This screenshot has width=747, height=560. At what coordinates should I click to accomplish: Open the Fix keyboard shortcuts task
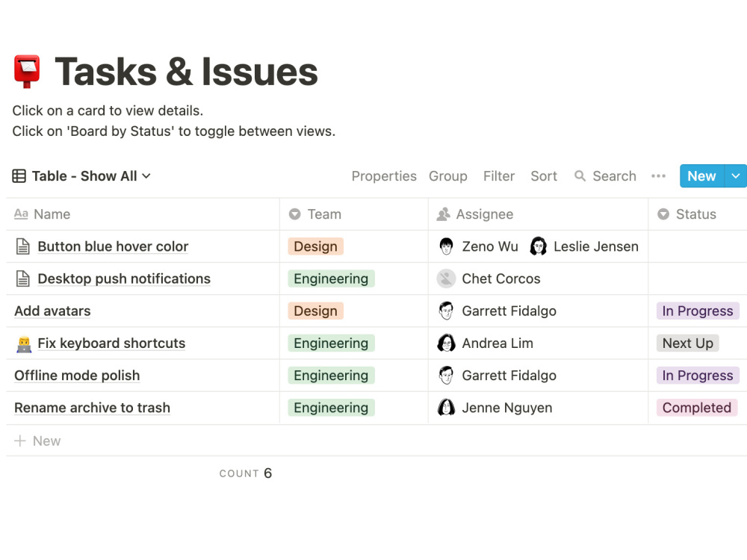pyautogui.click(x=111, y=343)
